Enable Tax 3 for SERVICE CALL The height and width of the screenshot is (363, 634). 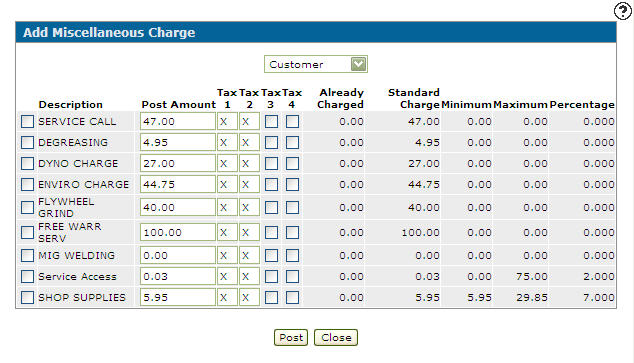[x=271, y=121]
